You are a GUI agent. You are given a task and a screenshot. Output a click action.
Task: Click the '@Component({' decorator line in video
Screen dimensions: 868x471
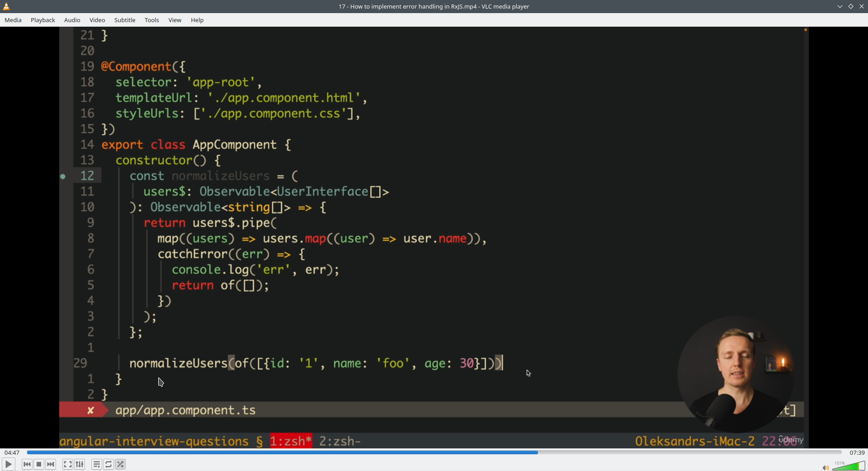point(143,67)
